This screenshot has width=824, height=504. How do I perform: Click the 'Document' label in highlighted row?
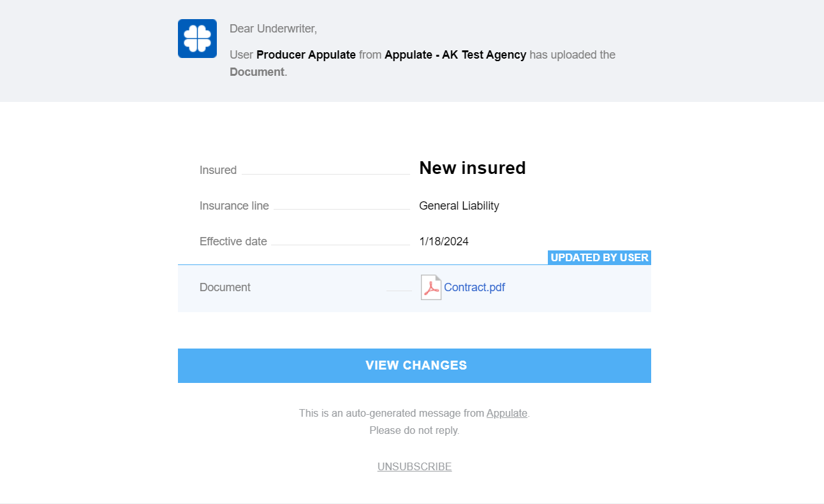(225, 287)
